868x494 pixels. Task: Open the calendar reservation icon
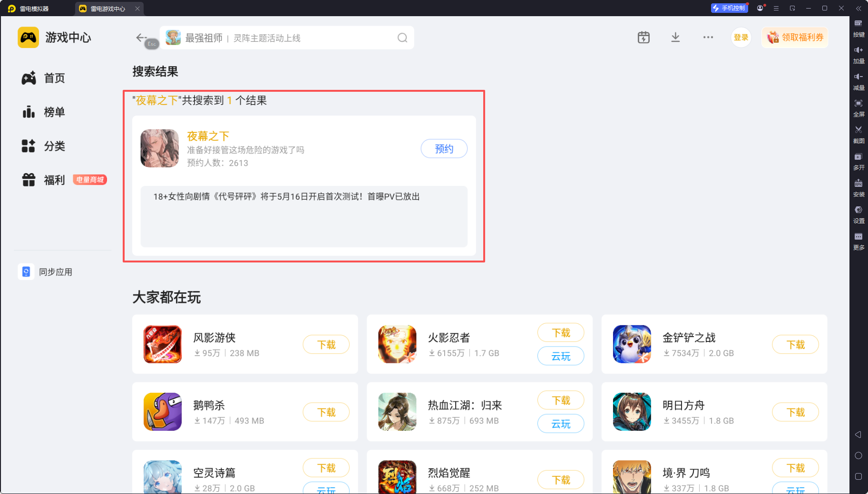[644, 38]
